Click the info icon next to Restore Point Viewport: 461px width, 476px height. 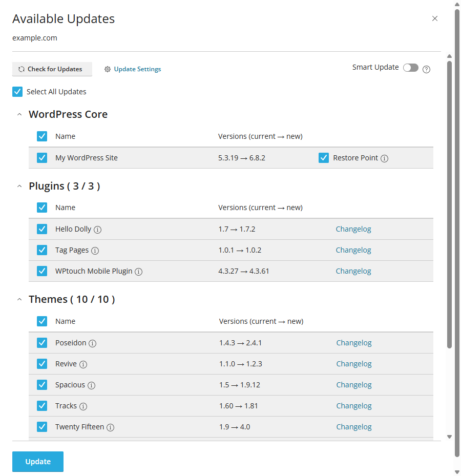pyautogui.click(x=384, y=158)
